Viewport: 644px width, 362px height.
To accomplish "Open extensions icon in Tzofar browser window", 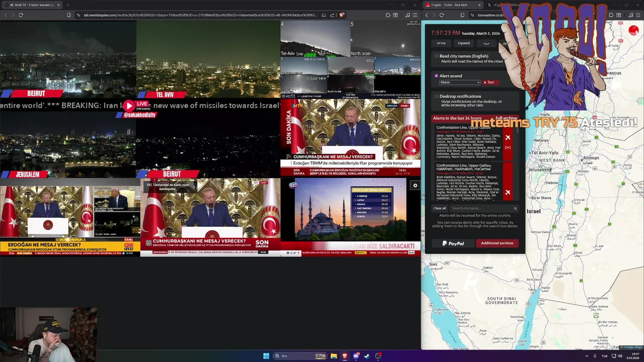I will (x=611, y=15).
